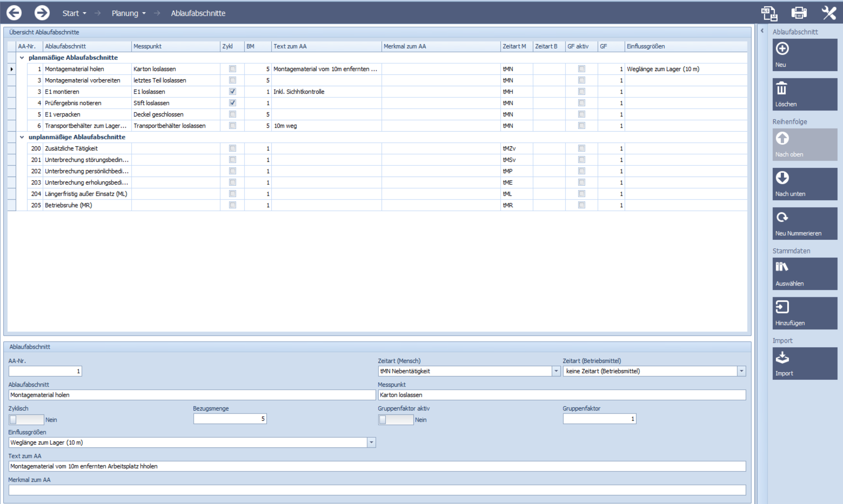
Task: Click the Ablaufabschnitt text field
Action: click(x=192, y=395)
